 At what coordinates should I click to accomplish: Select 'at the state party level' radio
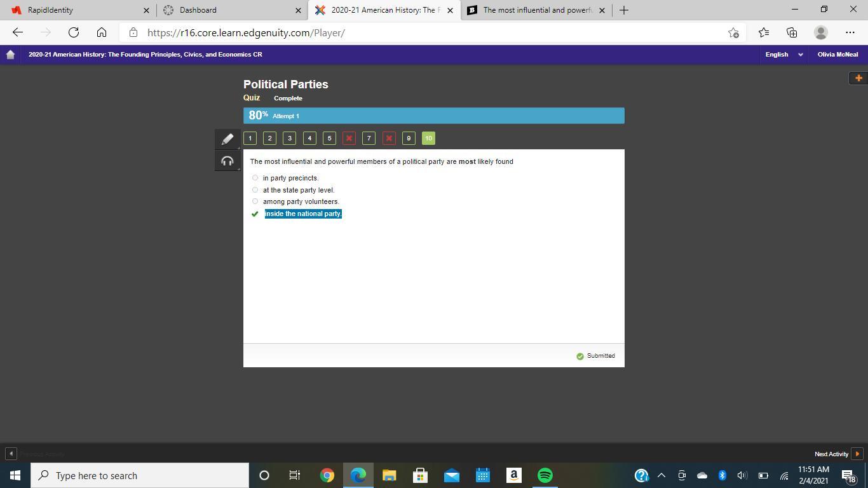255,190
